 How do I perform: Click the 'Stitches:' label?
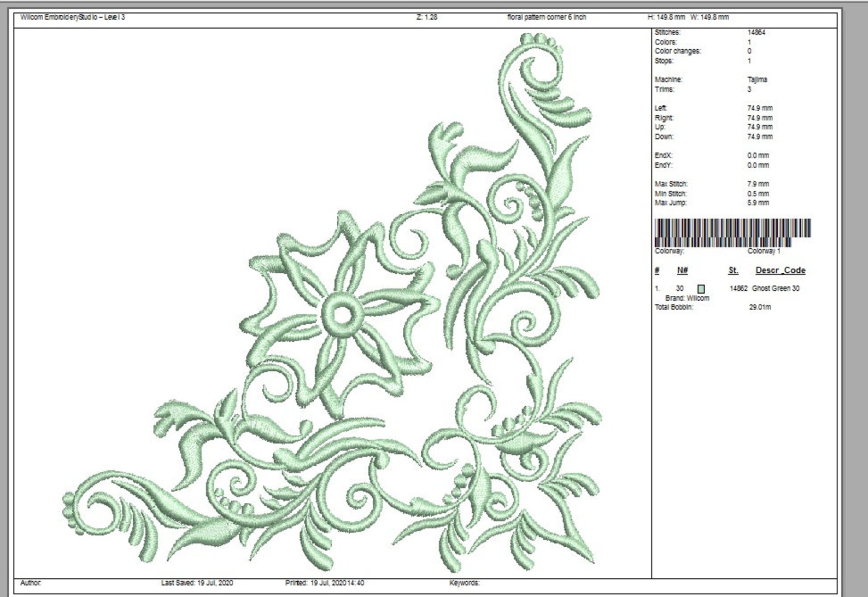[667, 33]
